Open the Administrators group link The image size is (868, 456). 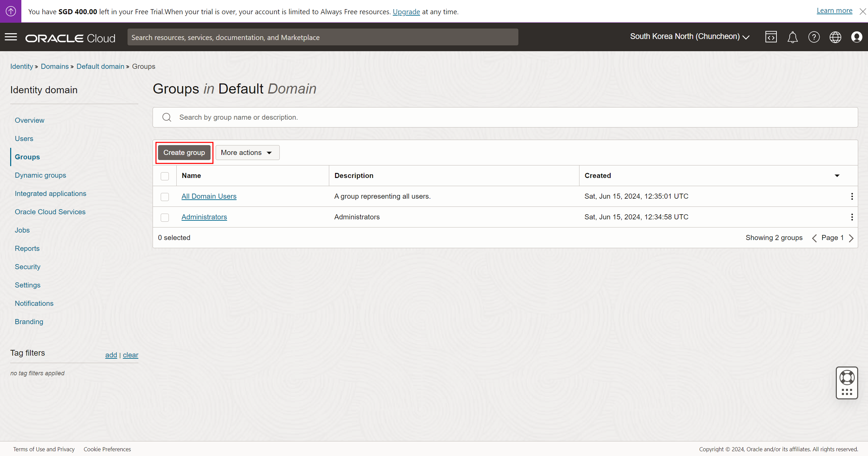204,217
